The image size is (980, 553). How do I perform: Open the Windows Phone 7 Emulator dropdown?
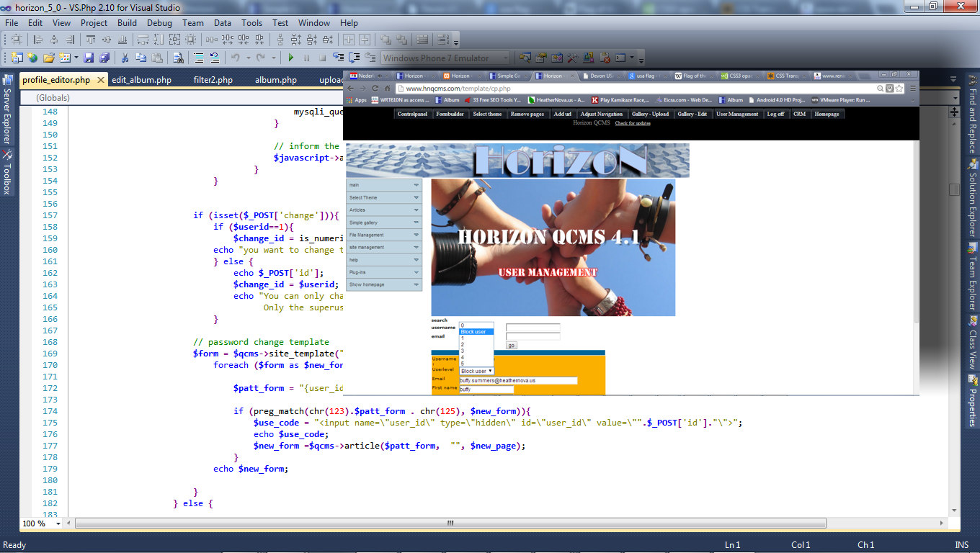[504, 58]
